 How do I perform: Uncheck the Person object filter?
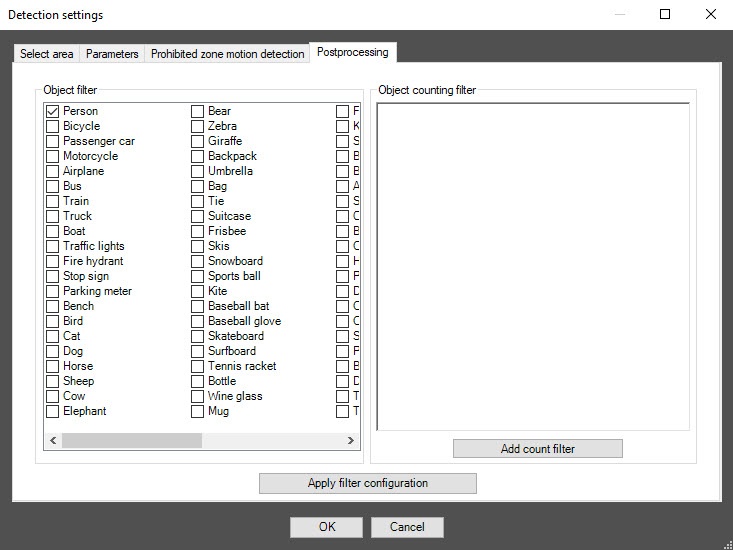tap(52, 111)
